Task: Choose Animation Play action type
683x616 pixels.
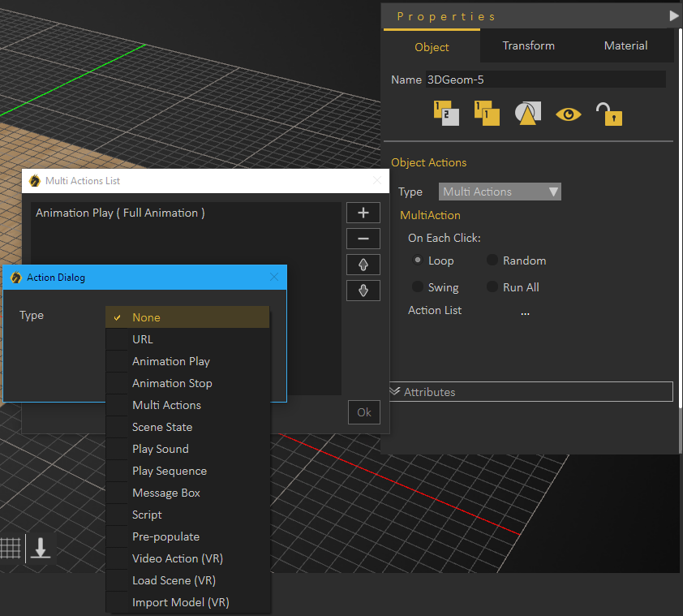Action: pos(187,361)
